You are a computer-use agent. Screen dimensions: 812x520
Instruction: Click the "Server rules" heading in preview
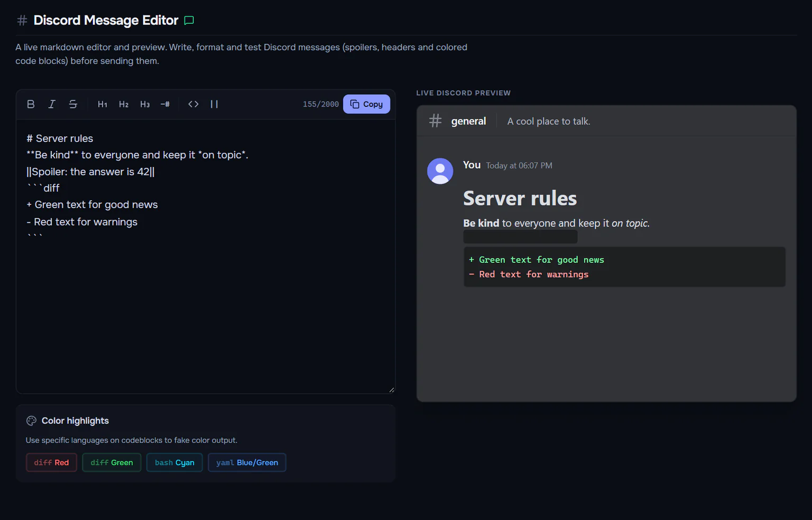[x=520, y=198]
